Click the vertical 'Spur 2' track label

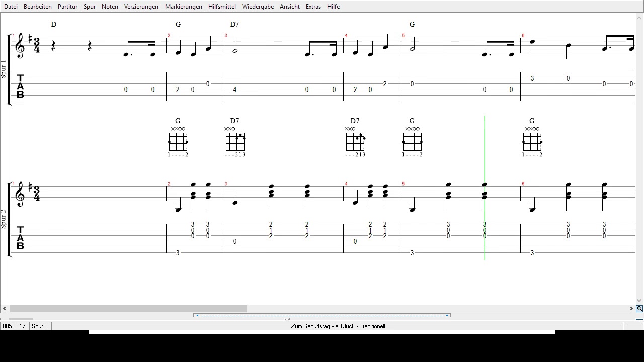4,219
